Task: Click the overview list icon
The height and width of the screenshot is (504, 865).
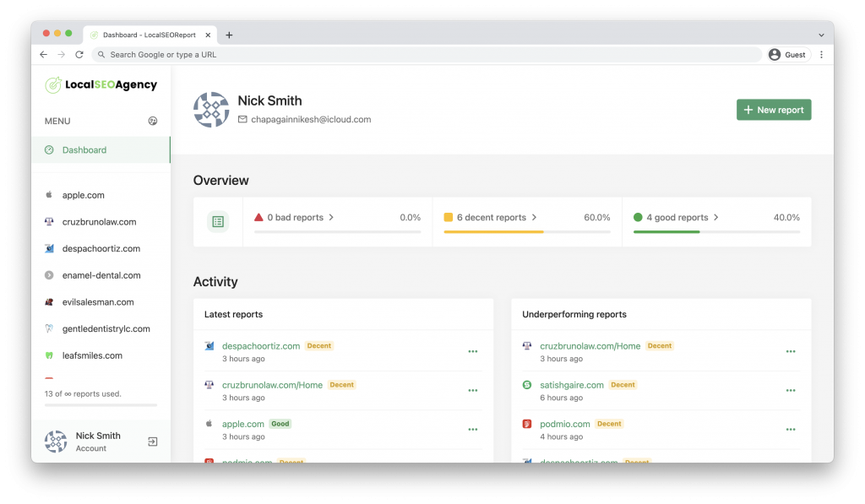Action: (218, 222)
